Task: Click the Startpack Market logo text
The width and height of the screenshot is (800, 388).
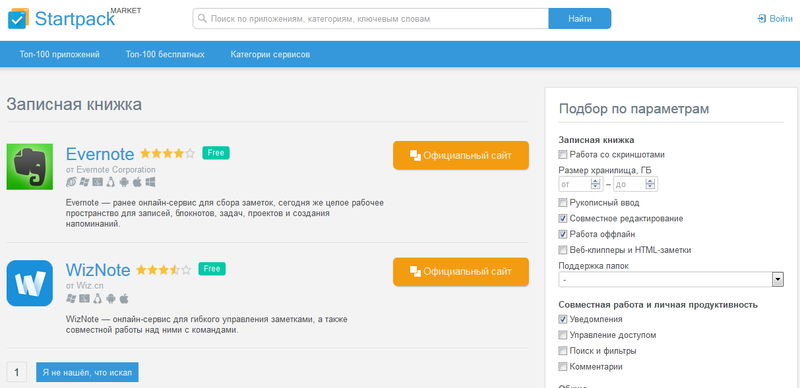Action: coord(87,17)
